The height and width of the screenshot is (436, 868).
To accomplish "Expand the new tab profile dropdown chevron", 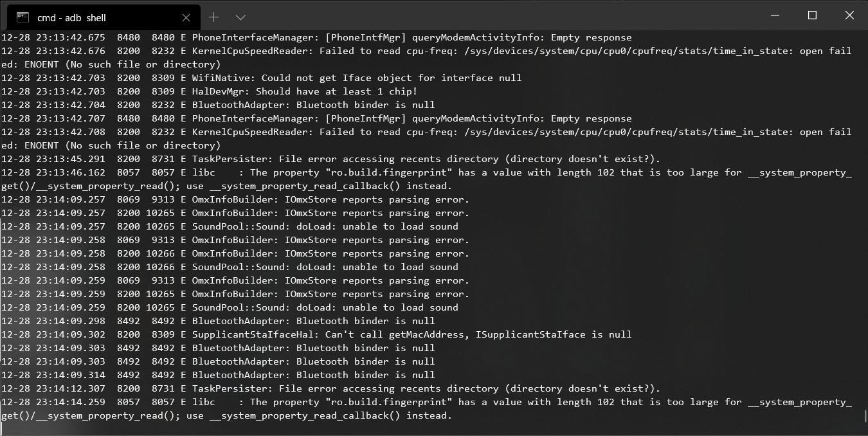I will click(240, 17).
